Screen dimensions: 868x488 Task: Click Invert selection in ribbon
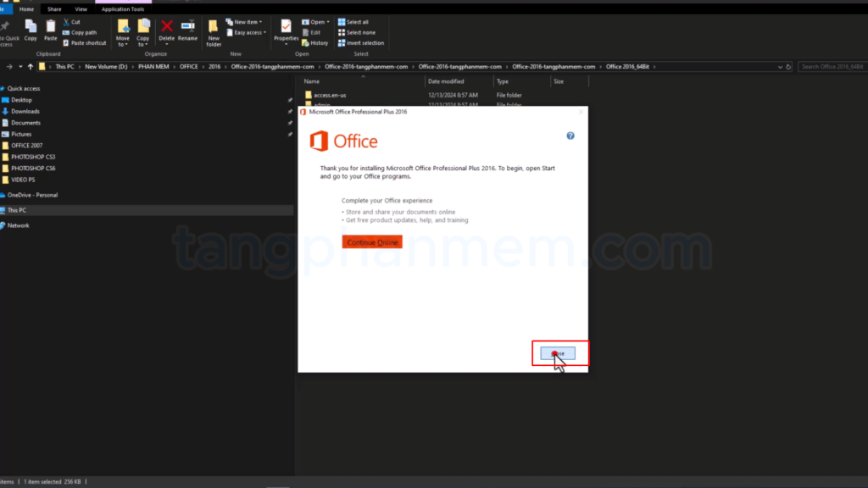click(361, 43)
